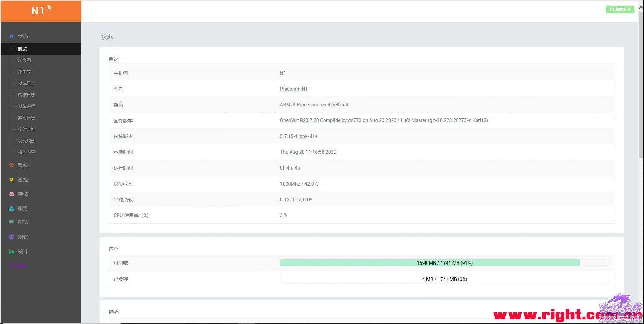This screenshot has height=324, width=644.
Task: Open the GFW menu with the lines icon
Action: point(19,222)
